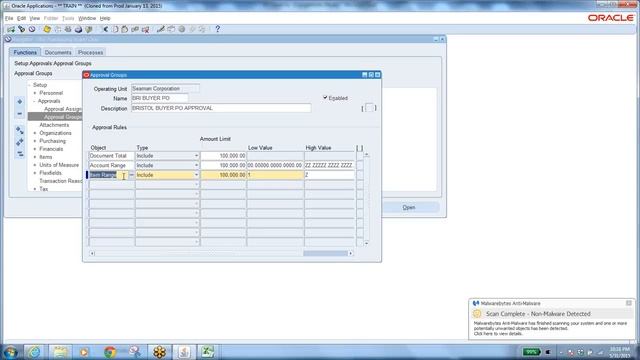Select the Flexfields tree item
640x360 pixels.
click(x=51, y=173)
